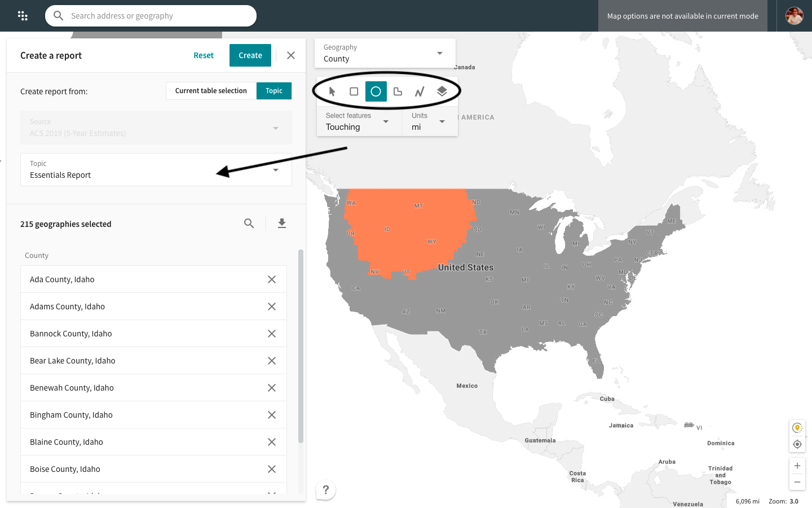Select the pointer selection tool
Image resolution: width=812 pixels, height=508 pixels.
pyautogui.click(x=332, y=91)
